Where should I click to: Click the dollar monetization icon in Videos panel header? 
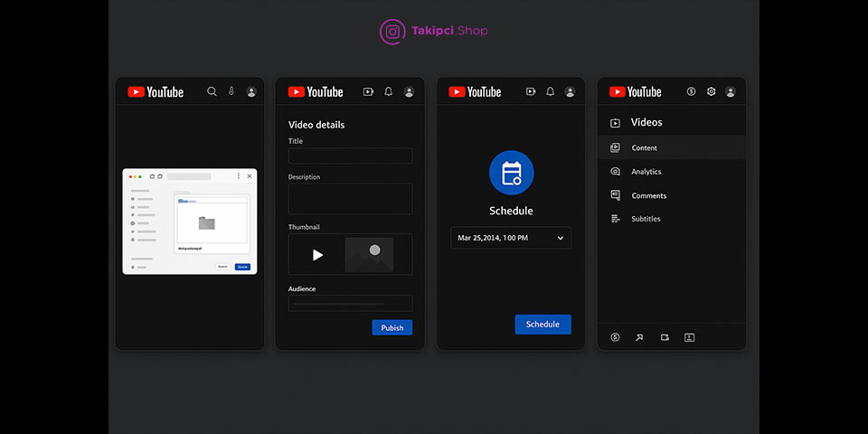tap(691, 92)
